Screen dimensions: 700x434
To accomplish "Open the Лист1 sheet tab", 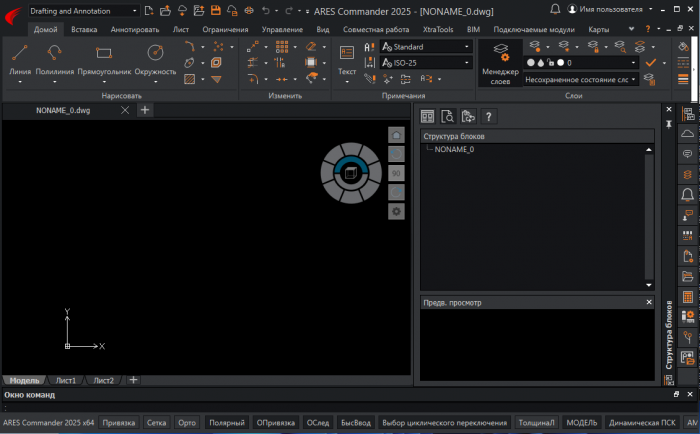I will (66, 380).
